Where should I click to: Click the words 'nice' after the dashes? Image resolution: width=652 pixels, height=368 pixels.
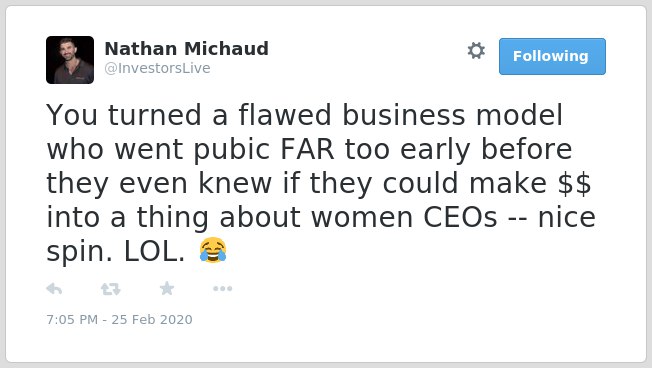(x=567, y=217)
